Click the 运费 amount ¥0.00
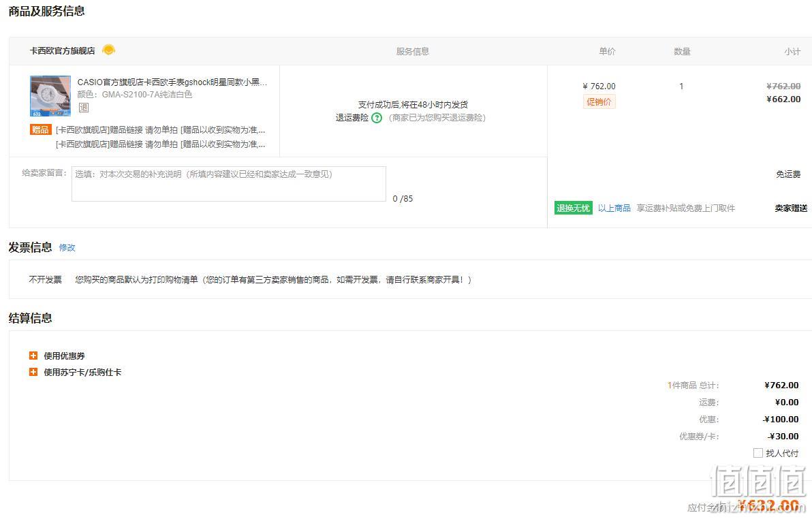The height and width of the screenshot is (519, 812). point(787,403)
